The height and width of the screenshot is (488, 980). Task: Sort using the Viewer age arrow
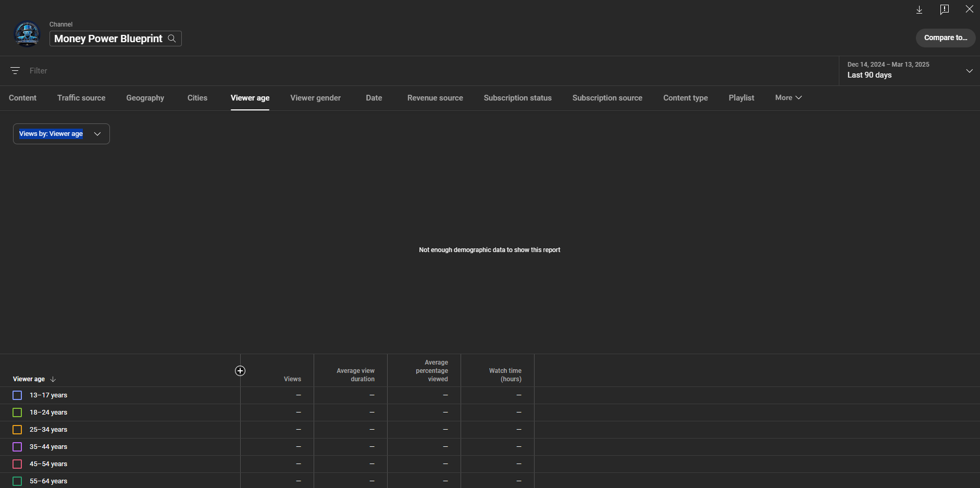pos(53,379)
